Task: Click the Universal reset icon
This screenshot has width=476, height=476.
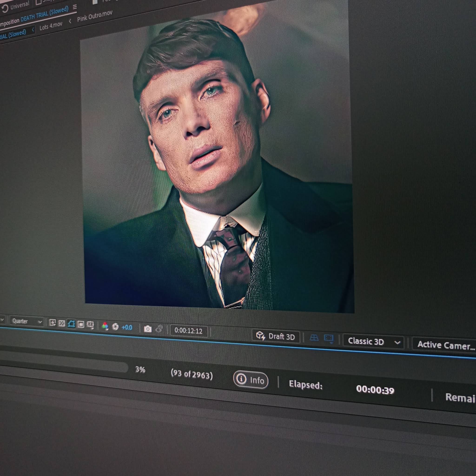Action: point(4,9)
